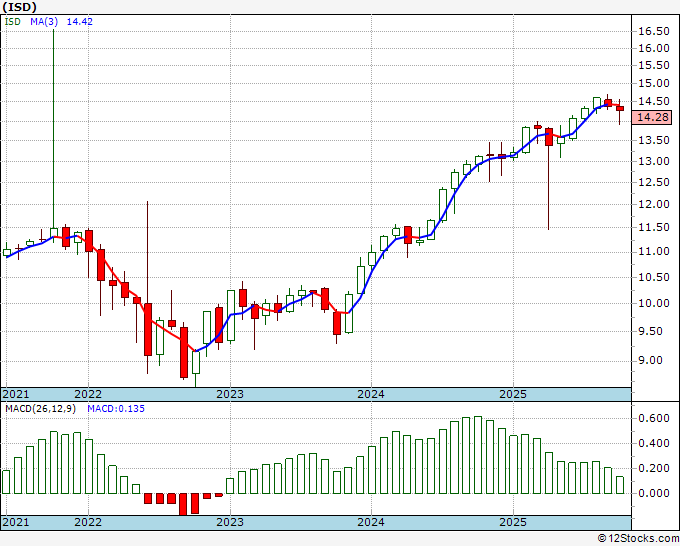
Task: Click the 11.50 price axis label
Action: tap(654, 227)
